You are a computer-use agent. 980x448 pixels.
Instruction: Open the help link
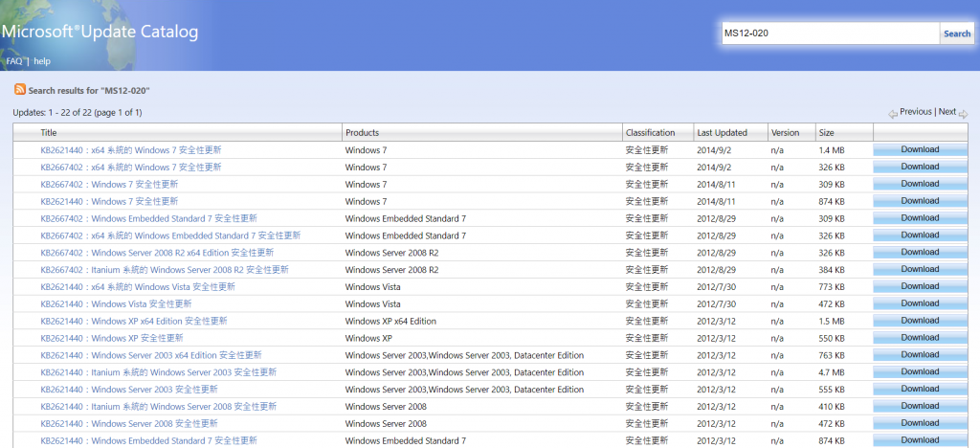42,61
